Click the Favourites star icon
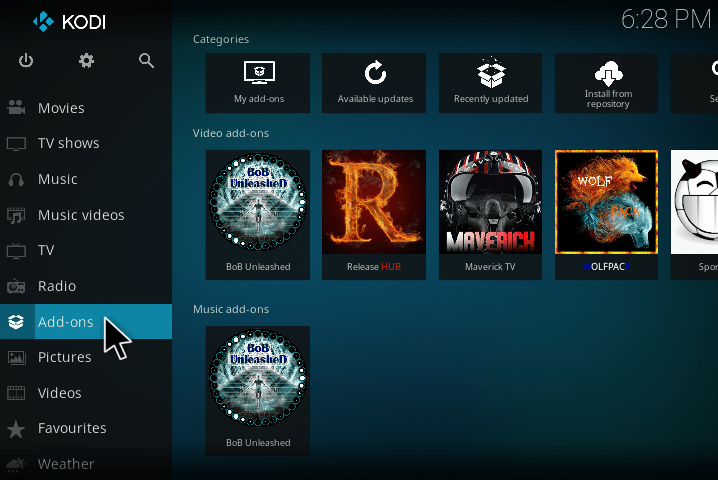Image resolution: width=718 pixels, height=480 pixels. 16,429
